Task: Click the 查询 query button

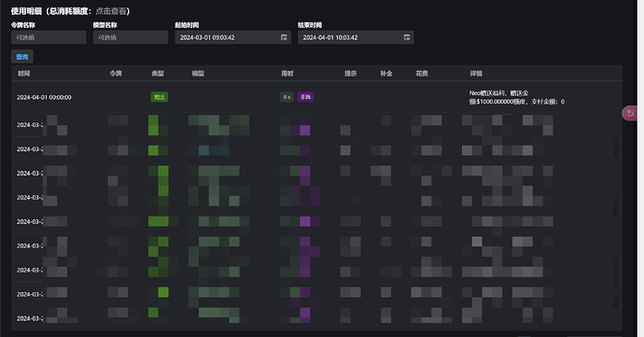Action: [x=22, y=57]
